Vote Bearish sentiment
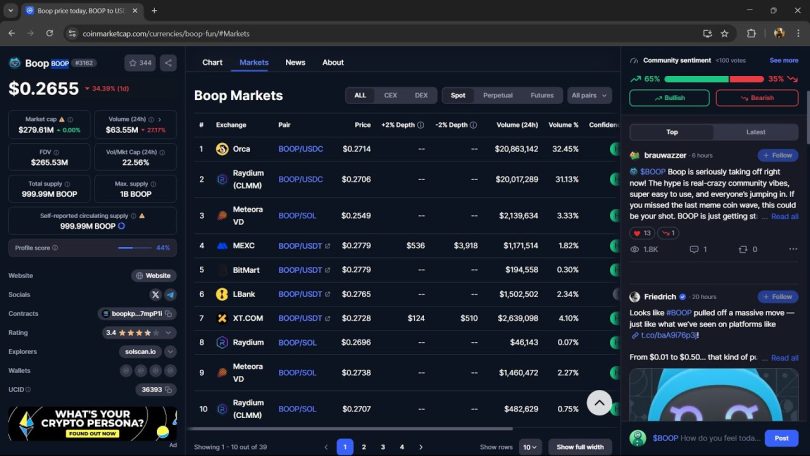Screen dimensions: 810x456 [757, 98]
